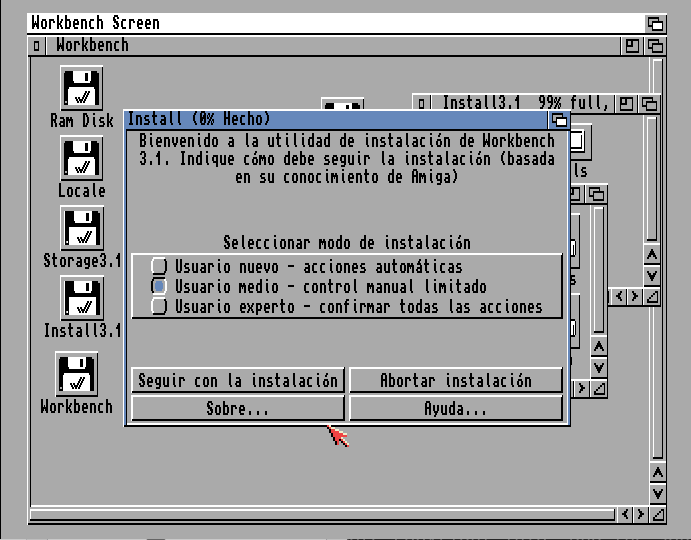The height and width of the screenshot is (540, 691).
Task: Click Workbench window scroll up arrow
Action: tap(657, 472)
